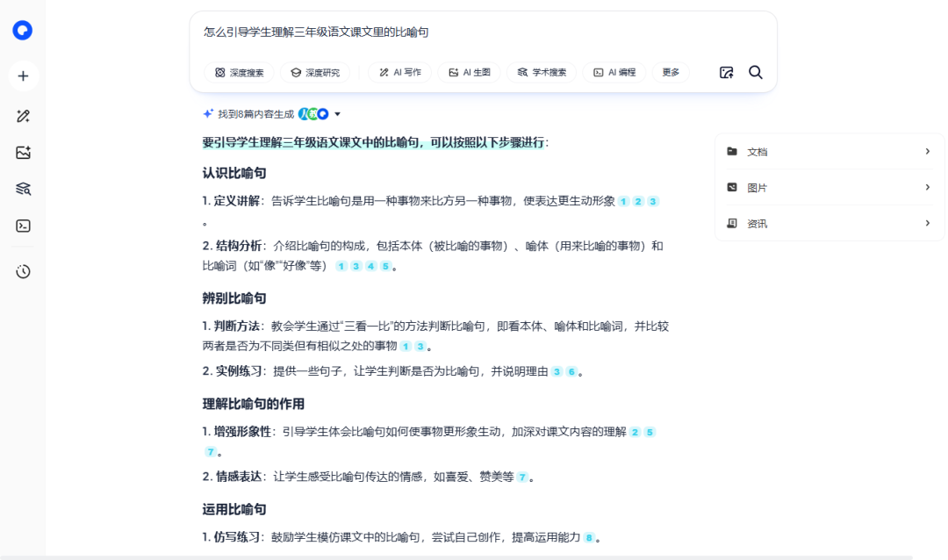Image resolution: width=948 pixels, height=560 pixels.
Task: Open the 图片 section in right panel
Action: (829, 187)
